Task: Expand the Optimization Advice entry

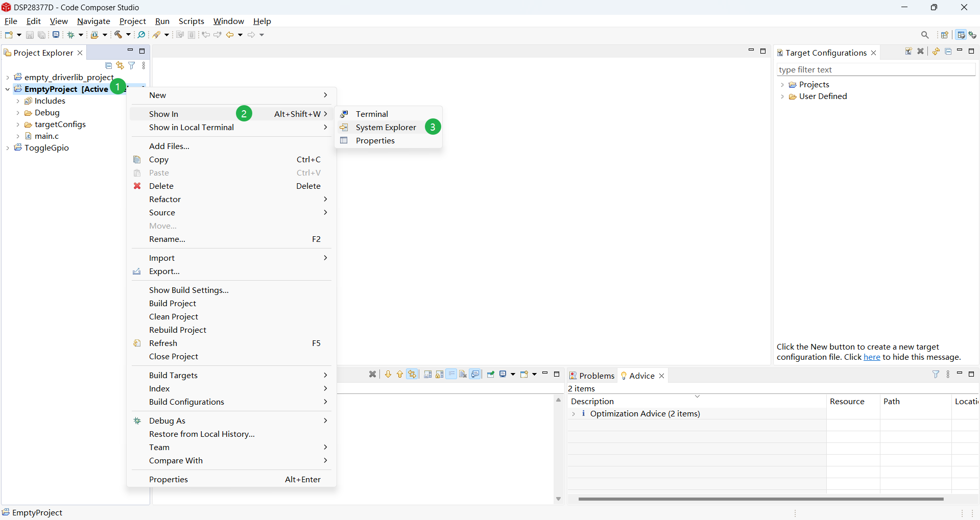Action: tap(573, 414)
